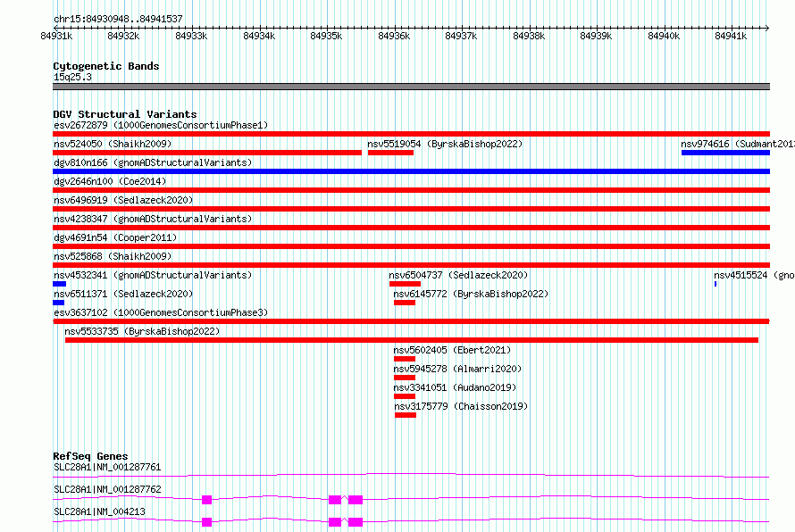
Task: Open nsv4532341 gnomAD variant label
Action: point(153,275)
